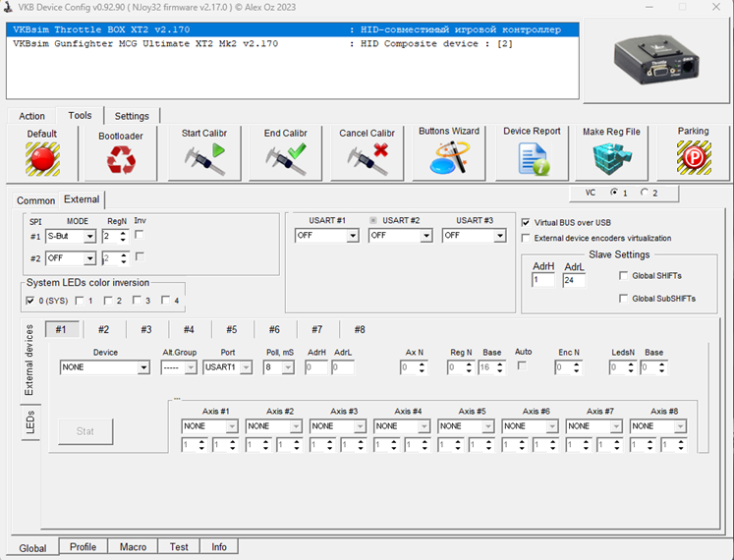Screen dimensions: 734x560
Task: Click the Parking icon button
Action: (693, 157)
